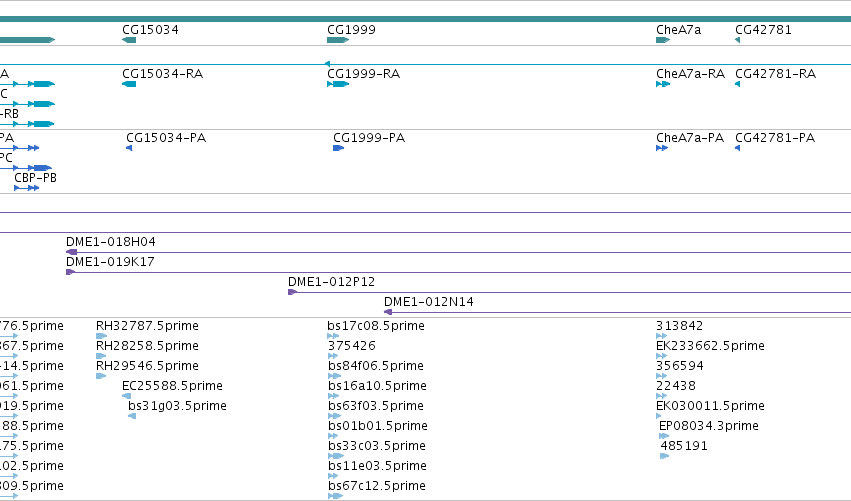Click EST bs63f03.5prime

(x=376, y=407)
